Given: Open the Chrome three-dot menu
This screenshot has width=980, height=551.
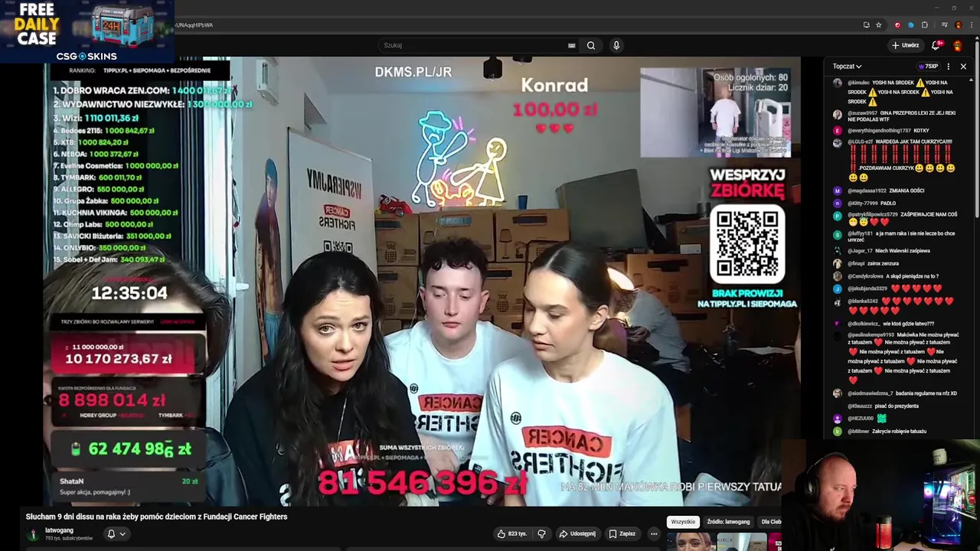Looking at the screenshot, I should tap(971, 24).
